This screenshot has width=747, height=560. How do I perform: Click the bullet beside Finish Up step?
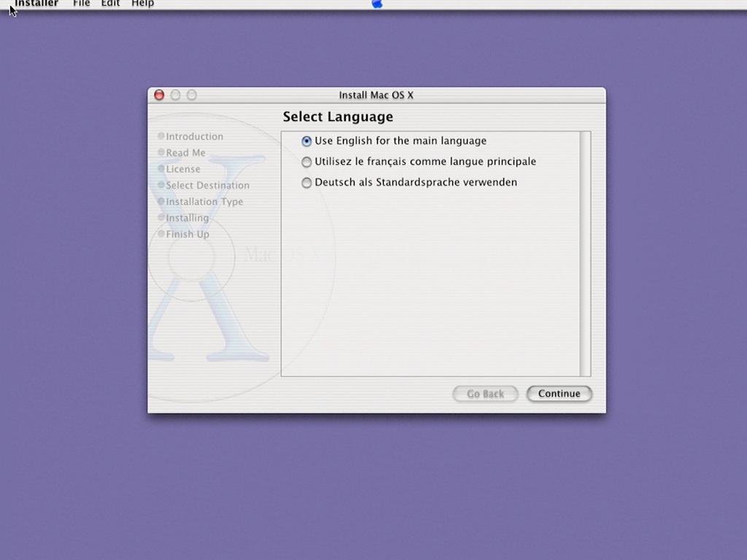(x=161, y=233)
